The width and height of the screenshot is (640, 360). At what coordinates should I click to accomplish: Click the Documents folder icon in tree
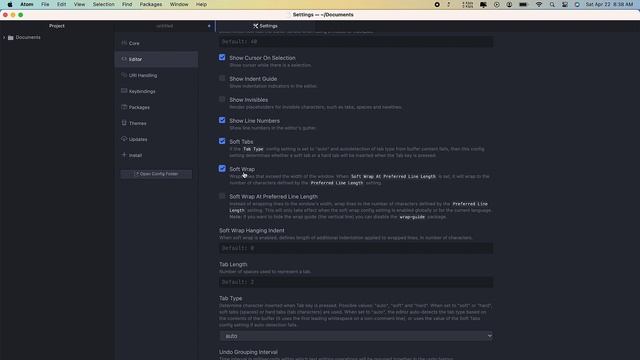[11, 38]
